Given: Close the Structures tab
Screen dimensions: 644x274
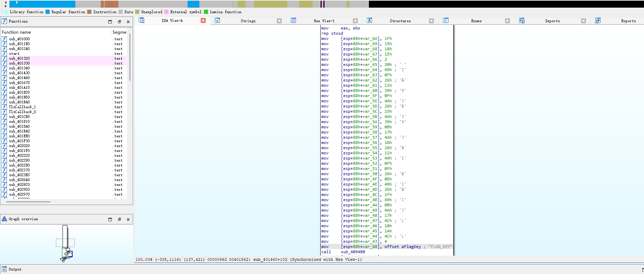Looking at the screenshot, I should tap(431, 21).
